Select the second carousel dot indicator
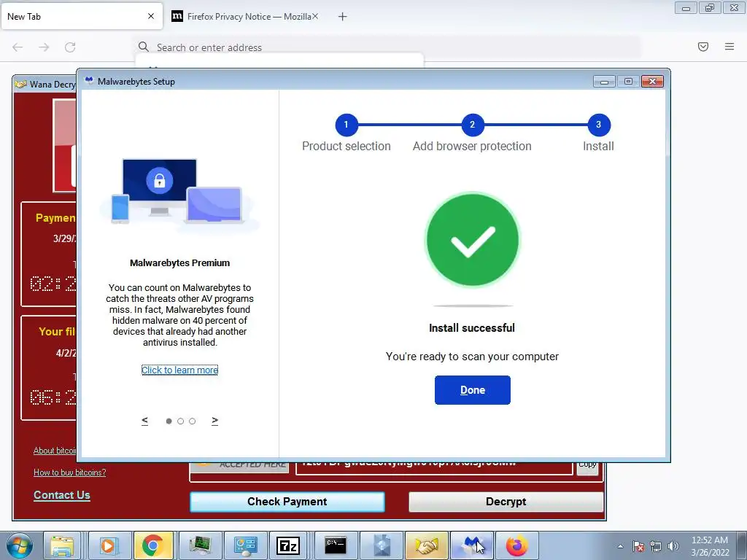This screenshot has height=560, width=747. point(181,421)
